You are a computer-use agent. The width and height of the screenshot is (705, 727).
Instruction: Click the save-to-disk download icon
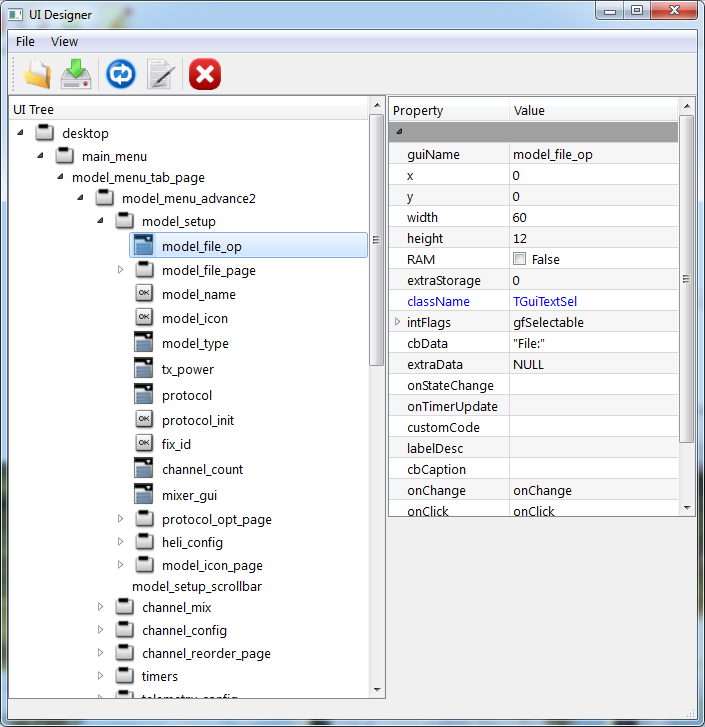tap(76, 74)
